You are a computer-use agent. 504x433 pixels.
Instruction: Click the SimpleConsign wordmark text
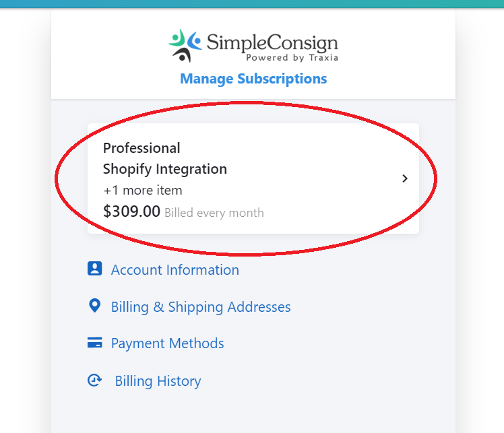pyautogui.click(x=272, y=42)
